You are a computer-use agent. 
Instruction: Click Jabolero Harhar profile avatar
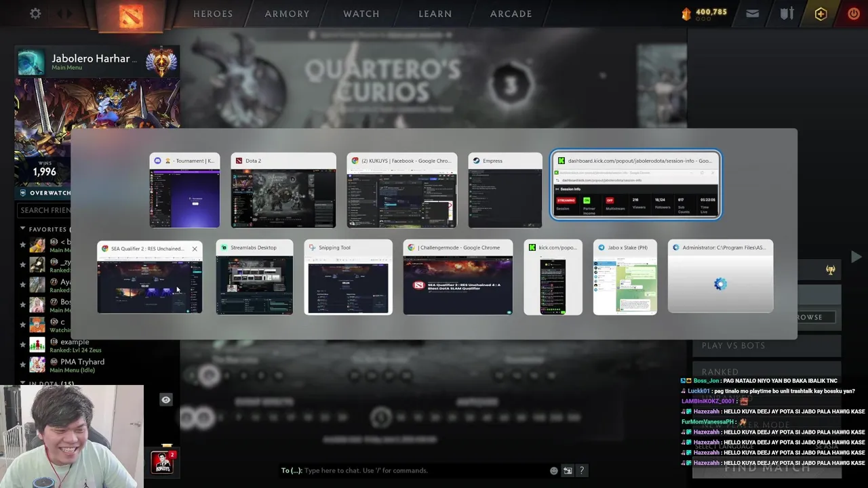(31, 62)
